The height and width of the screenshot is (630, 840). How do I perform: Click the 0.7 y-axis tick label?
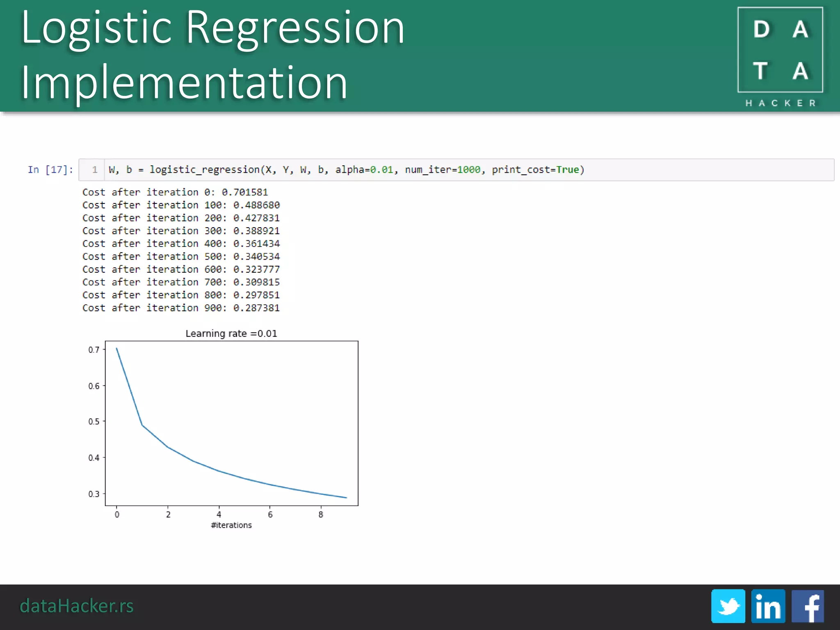(x=94, y=349)
